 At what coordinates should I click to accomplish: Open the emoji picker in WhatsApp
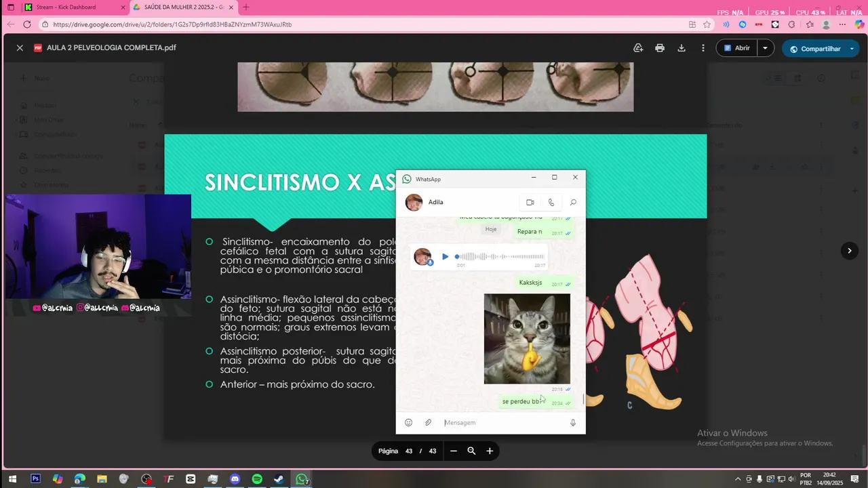coord(408,422)
